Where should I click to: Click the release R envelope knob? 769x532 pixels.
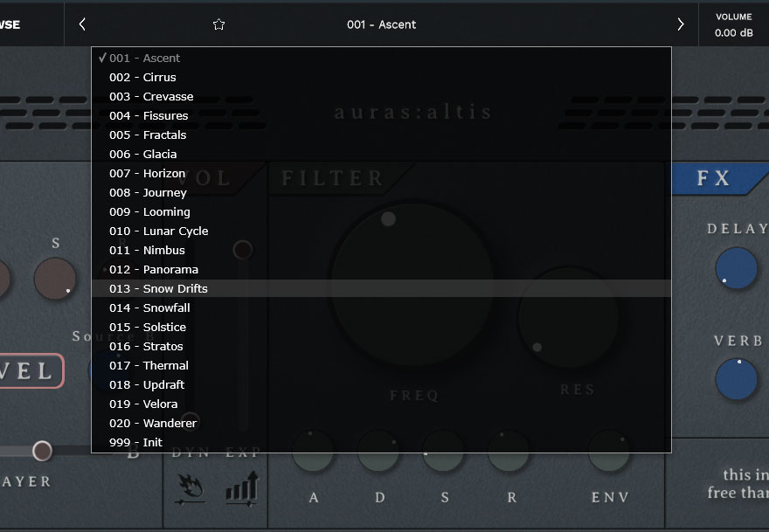point(509,451)
